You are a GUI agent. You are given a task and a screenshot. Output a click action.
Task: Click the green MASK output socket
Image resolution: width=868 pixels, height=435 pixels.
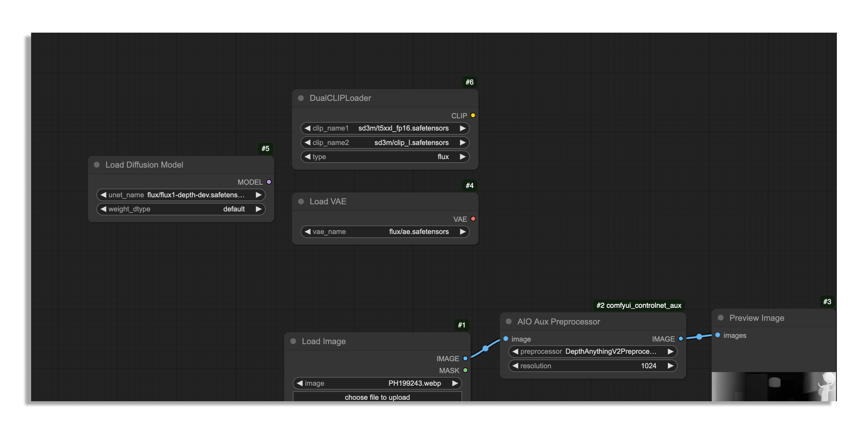point(466,370)
